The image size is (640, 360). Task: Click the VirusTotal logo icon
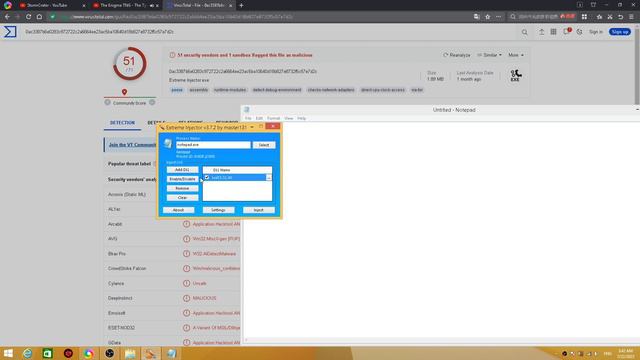(10, 32)
